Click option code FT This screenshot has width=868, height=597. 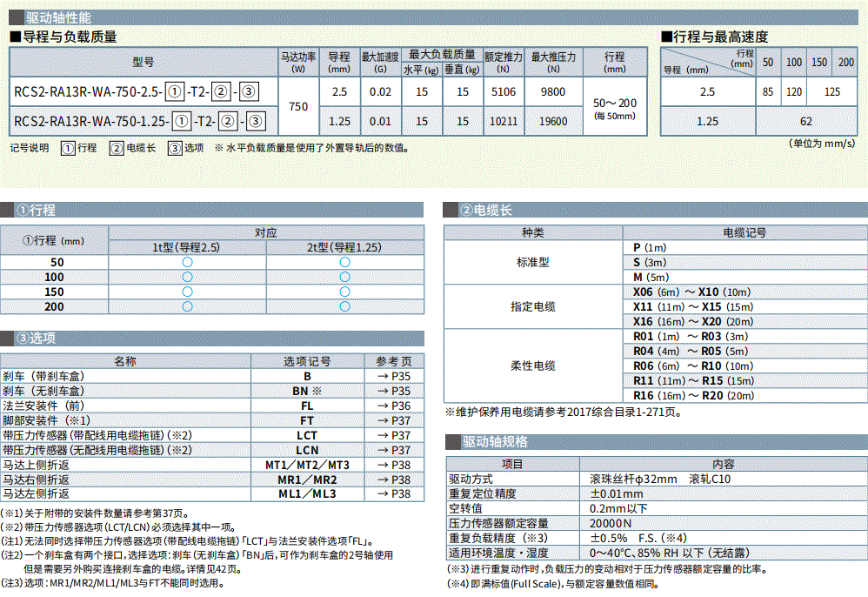307,420
